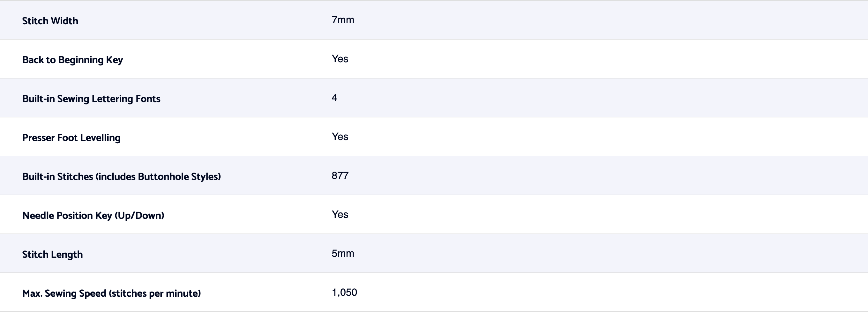The height and width of the screenshot is (312, 868).
Task: Select the lettering fonts value 4
Action: (334, 98)
